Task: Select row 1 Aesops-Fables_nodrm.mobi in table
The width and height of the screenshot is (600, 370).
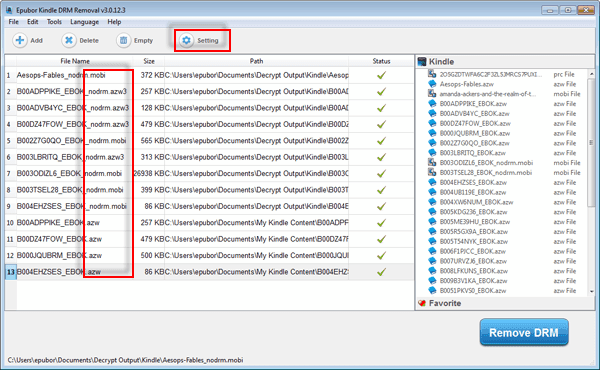Action: point(209,75)
